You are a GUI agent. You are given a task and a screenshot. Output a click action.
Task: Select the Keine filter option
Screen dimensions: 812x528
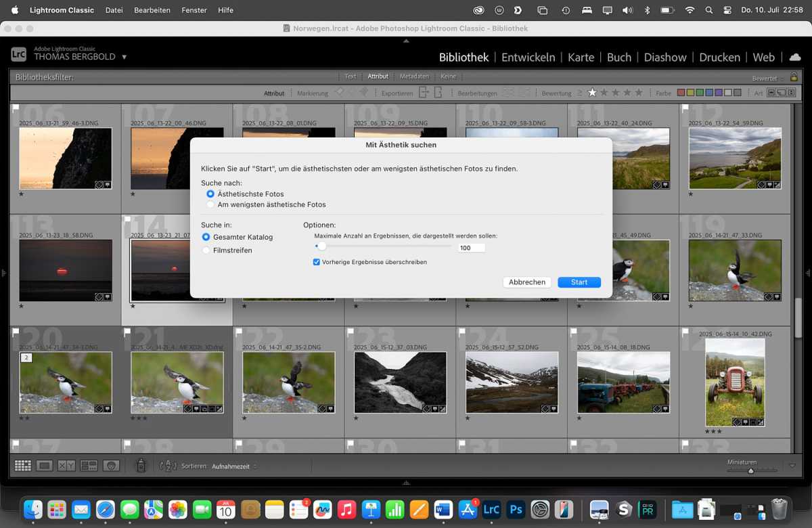449,76
